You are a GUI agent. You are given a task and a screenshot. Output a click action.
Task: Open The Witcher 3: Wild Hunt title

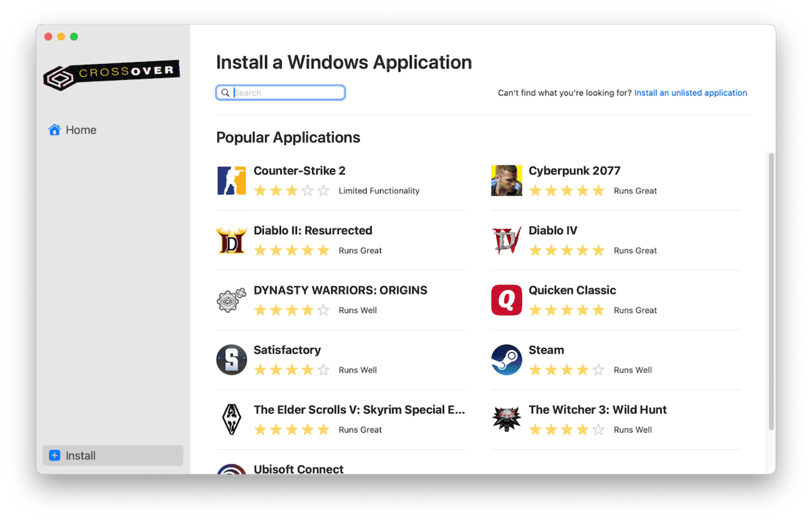pyautogui.click(x=597, y=410)
